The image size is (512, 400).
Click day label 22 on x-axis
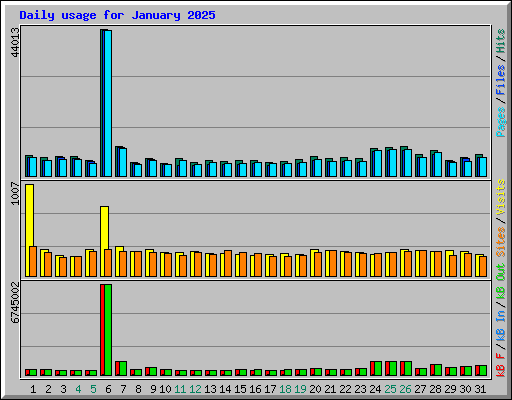point(345,389)
